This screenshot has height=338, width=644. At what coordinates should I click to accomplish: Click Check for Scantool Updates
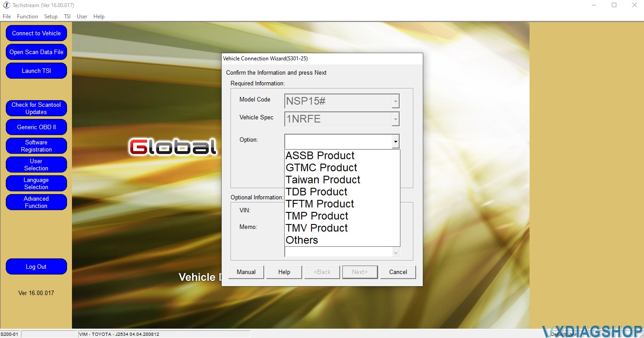click(36, 108)
